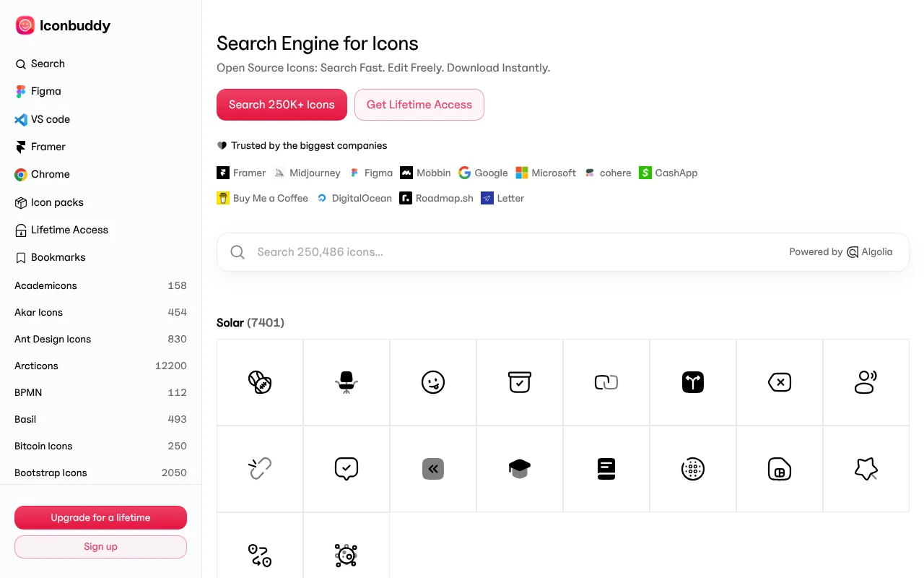
Task: Open the Powered by Algolia link
Action: (841, 252)
